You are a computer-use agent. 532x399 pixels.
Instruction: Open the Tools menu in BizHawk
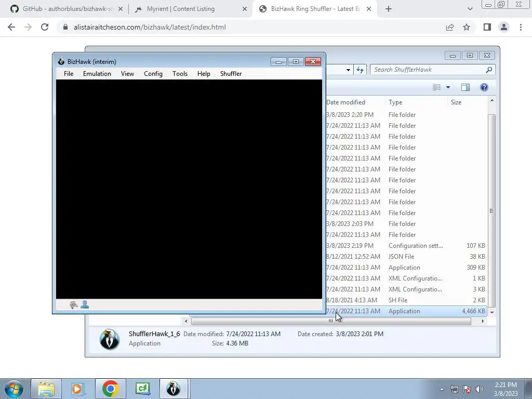click(180, 74)
